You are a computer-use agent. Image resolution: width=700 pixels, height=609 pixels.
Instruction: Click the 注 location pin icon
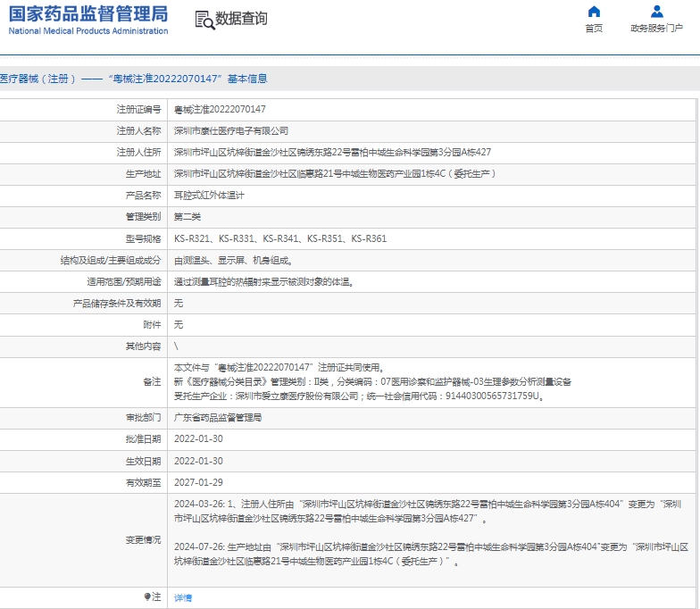tap(147, 596)
